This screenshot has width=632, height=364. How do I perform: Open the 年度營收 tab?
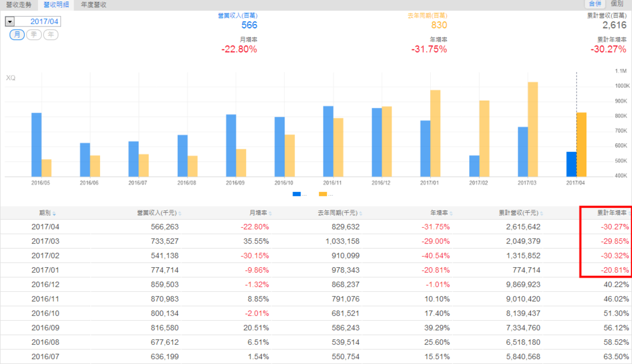click(94, 4)
